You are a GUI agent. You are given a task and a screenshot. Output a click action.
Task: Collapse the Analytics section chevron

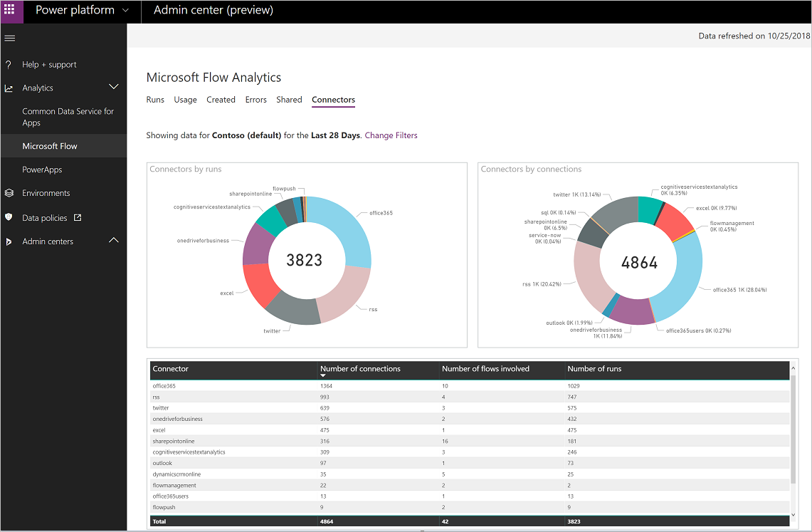[x=114, y=86]
